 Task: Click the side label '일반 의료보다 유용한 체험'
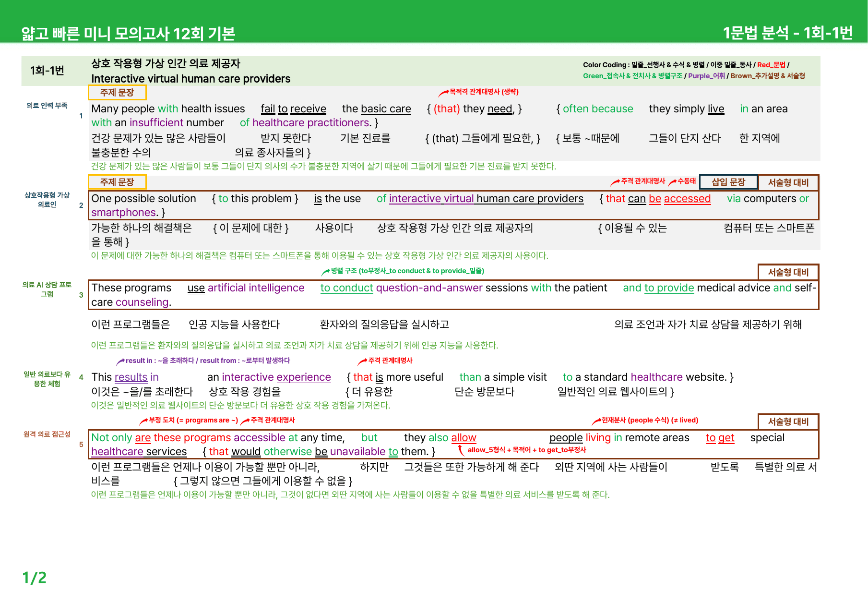pos(47,379)
